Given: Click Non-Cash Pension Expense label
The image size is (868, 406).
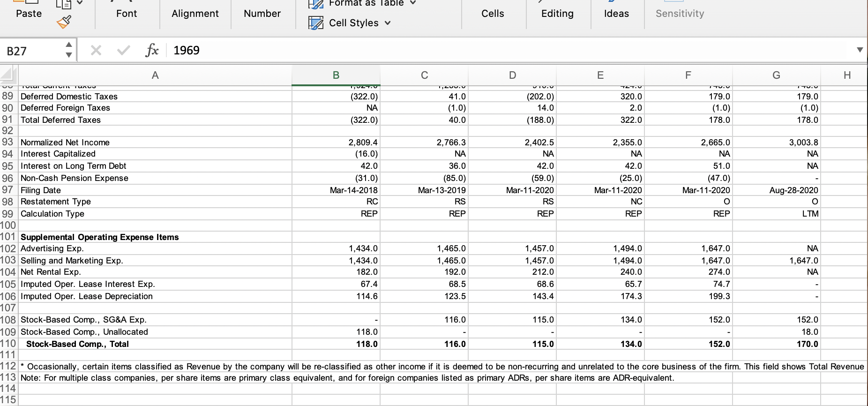Looking at the screenshot, I should coord(74,178).
